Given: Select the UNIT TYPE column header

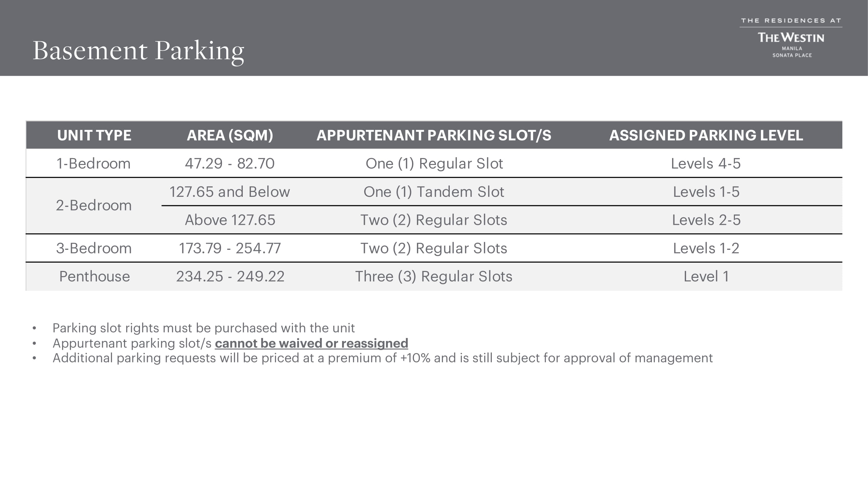Looking at the screenshot, I should tap(94, 135).
